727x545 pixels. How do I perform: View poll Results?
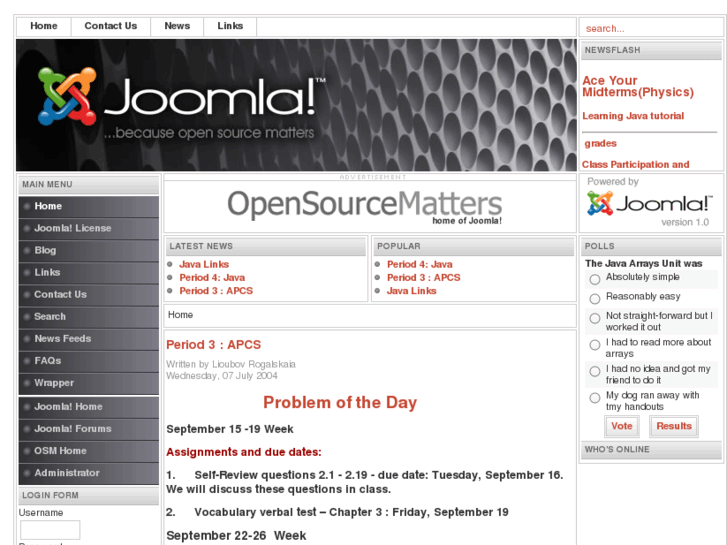(674, 426)
